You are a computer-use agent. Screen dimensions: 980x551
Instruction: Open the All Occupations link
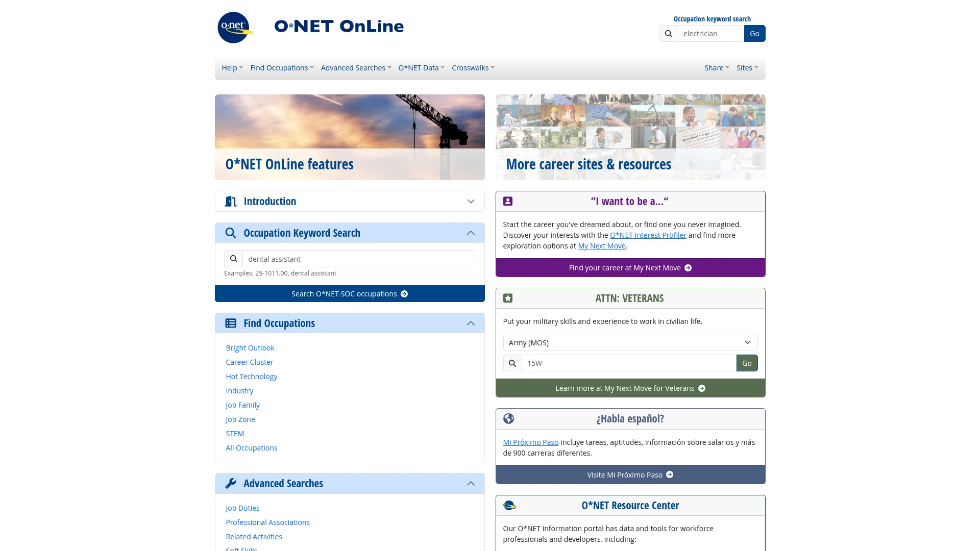pos(251,448)
